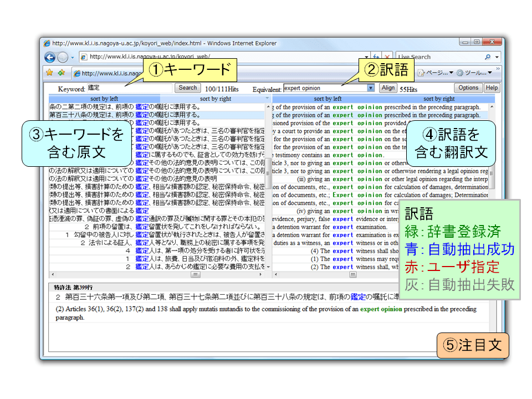The width and height of the screenshot is (532, 399).
Task: Select row '2 鑑定人は、あらかじめ鑑定に必要な費用'
Action: click(x=157, y=267)
